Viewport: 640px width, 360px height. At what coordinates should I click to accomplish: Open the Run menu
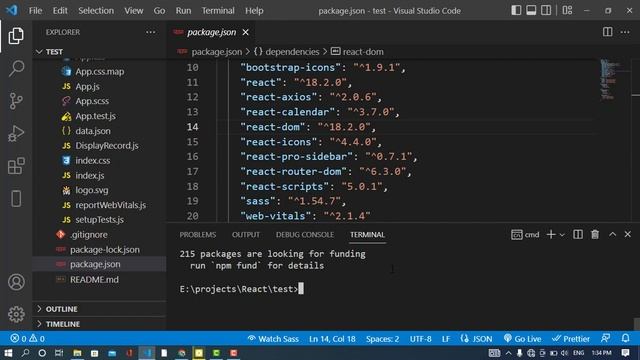(x=183, y=11)
